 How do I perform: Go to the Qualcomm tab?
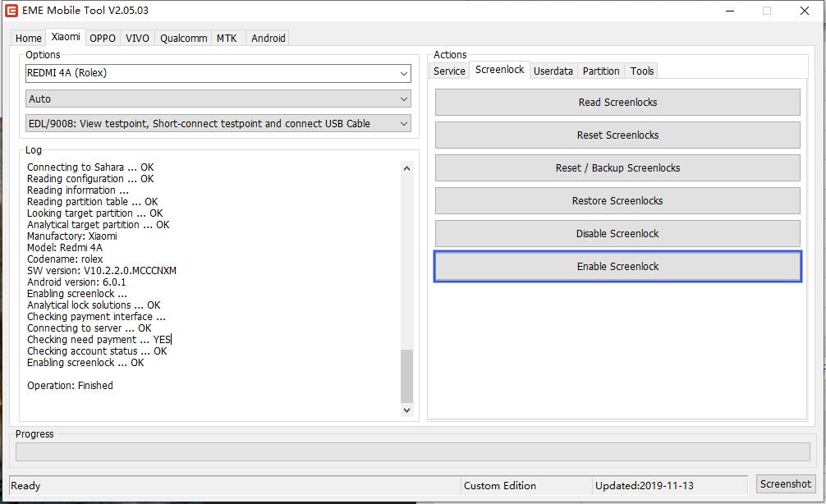pyautogui.click(x=183, y=39)
